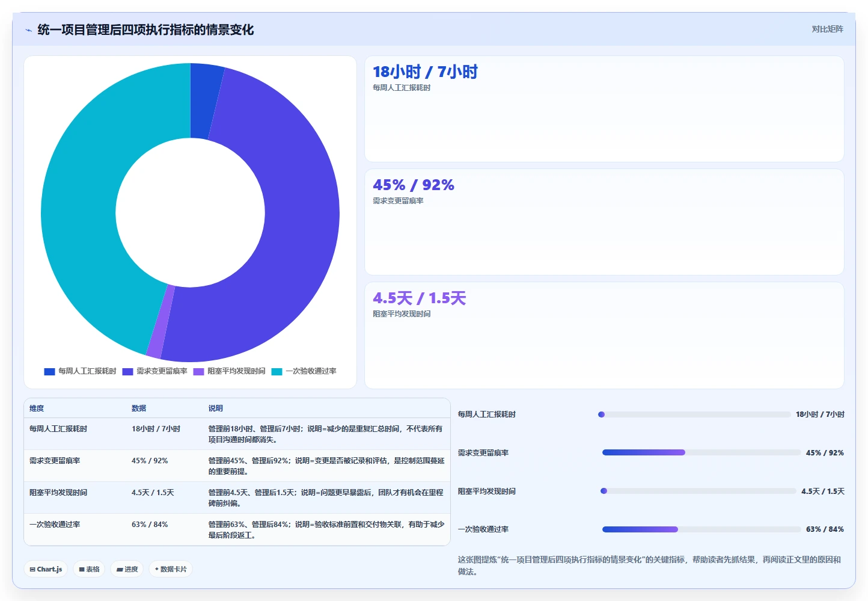The width and height of the screenshot is (868, 601).
Task: Select table cell 一次验收通过率
Action: coord(55,525)
